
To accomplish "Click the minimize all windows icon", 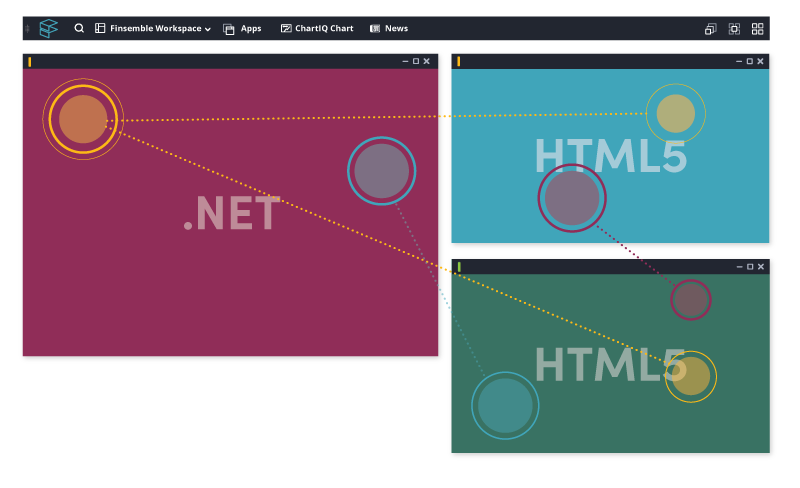I will (x=710, y=29).
